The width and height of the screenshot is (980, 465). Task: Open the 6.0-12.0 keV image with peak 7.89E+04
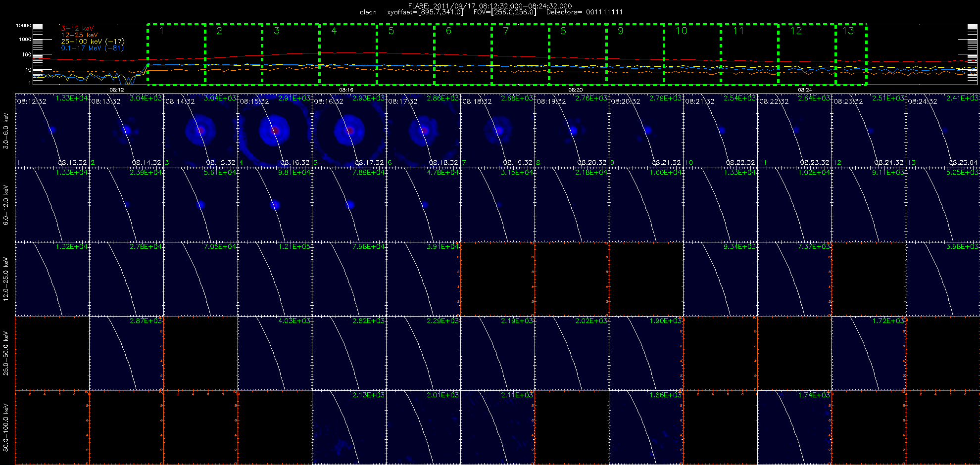(349, 205)
